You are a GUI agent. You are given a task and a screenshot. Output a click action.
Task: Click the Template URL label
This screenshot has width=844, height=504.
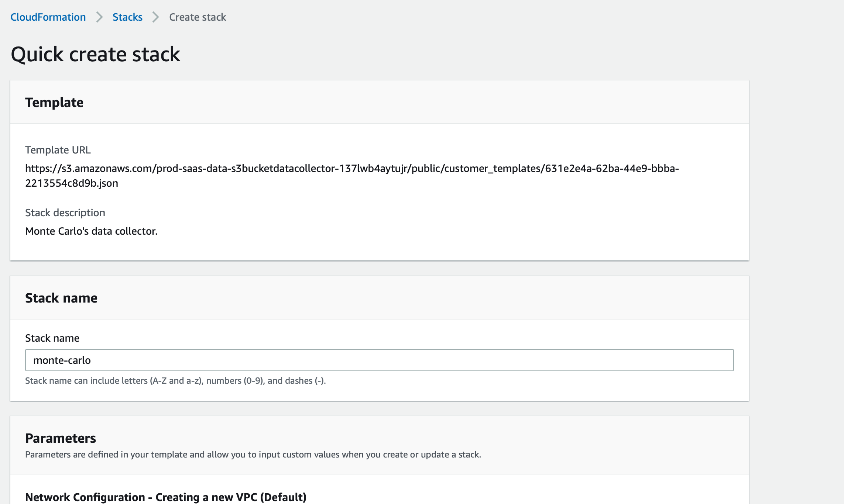tap(58, 150)
